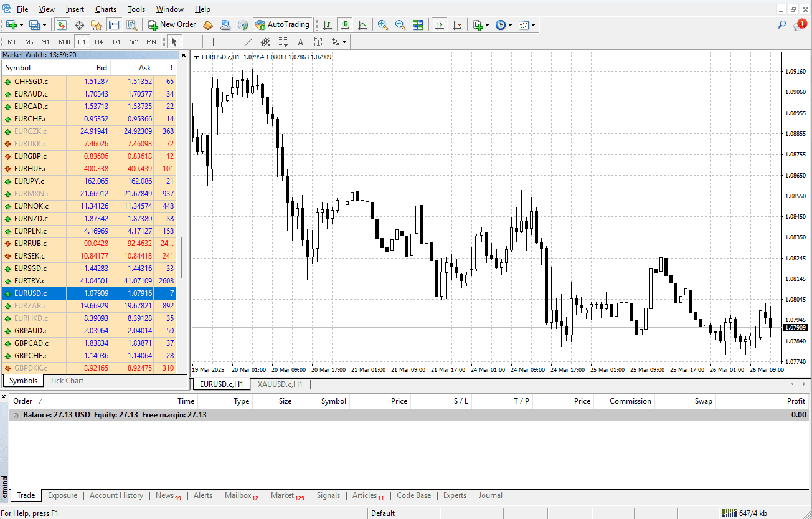Open the search magnifier icon

coord(782,25)
